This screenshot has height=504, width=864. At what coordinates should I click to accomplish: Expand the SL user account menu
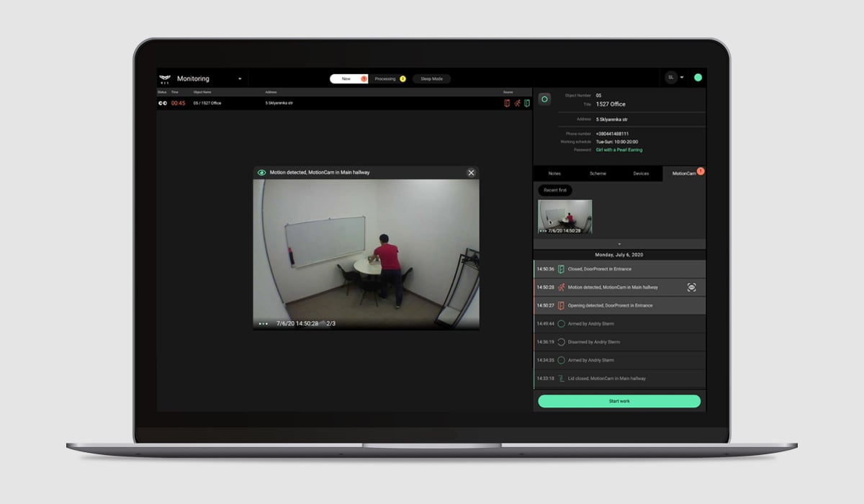pos(674,78)
